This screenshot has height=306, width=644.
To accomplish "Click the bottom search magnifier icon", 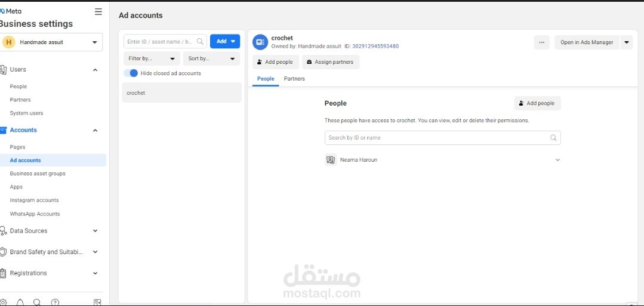I will pyautogui.click(x=37, y=302).
